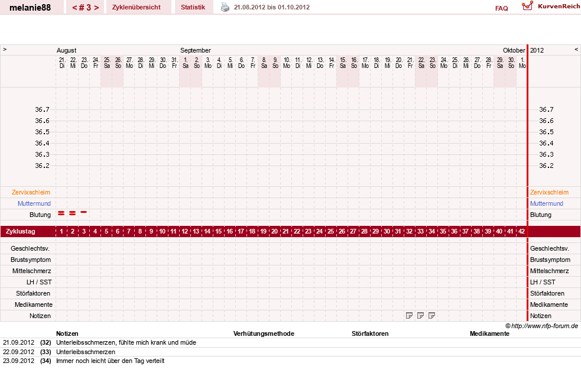Open the note icon on cycle day 34
Screen dimensions: 581x392
[431, 316]
